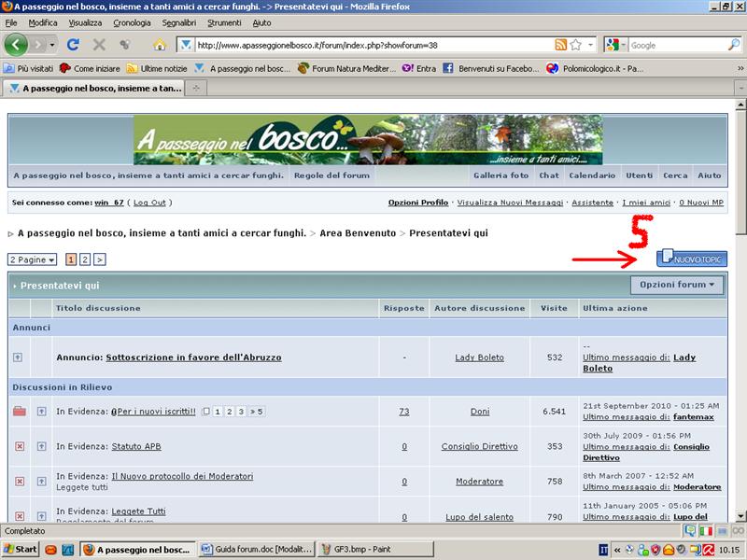Open the Facebook bookmark 'Benvenuti su Facebo...'
The width and height of the screenshot is (747, 560).
pos(491,68)
